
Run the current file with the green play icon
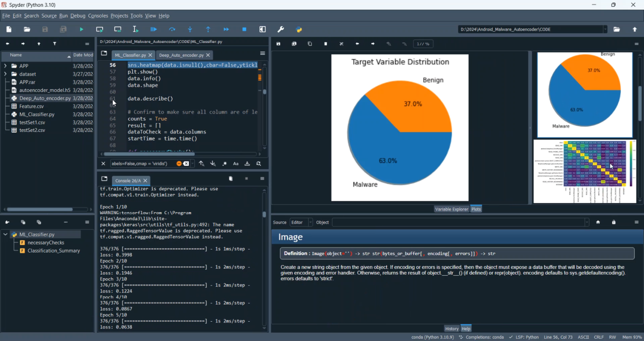pos(82,29)
